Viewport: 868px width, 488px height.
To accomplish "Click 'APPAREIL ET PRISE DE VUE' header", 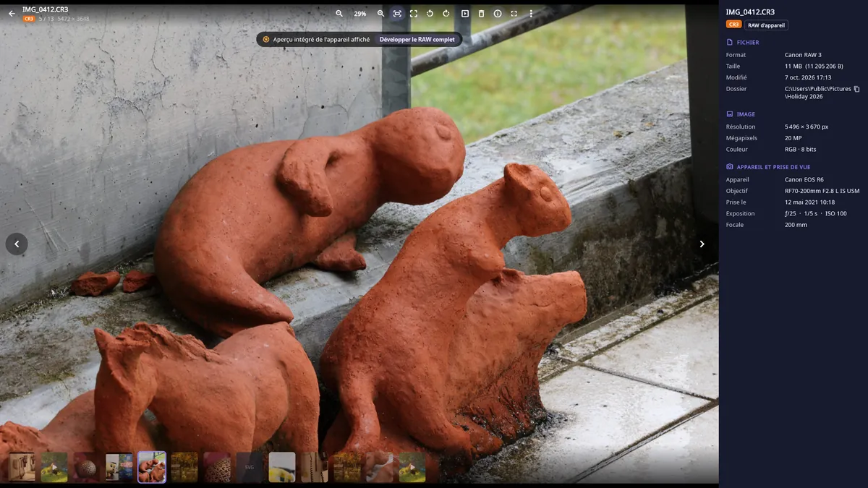I will tap(768, 167).
